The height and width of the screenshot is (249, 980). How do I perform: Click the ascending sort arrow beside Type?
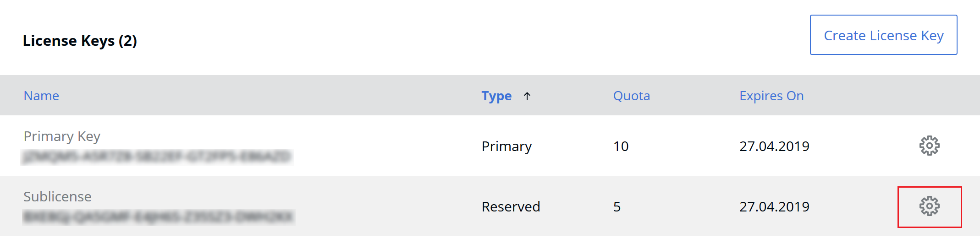[x=527, y=96]
